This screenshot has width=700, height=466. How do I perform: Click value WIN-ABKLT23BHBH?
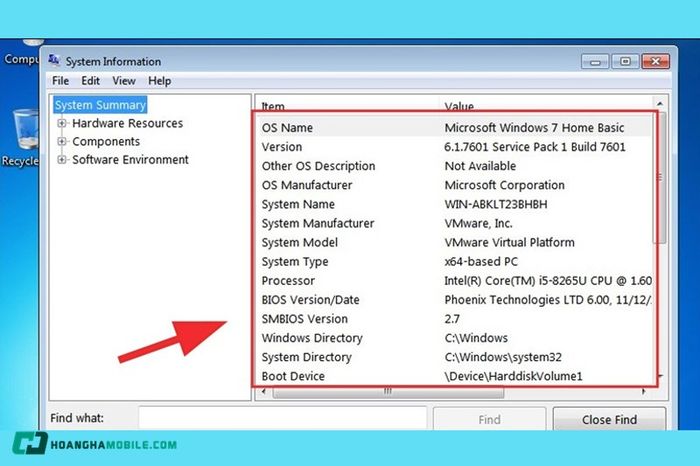[496, 204]
